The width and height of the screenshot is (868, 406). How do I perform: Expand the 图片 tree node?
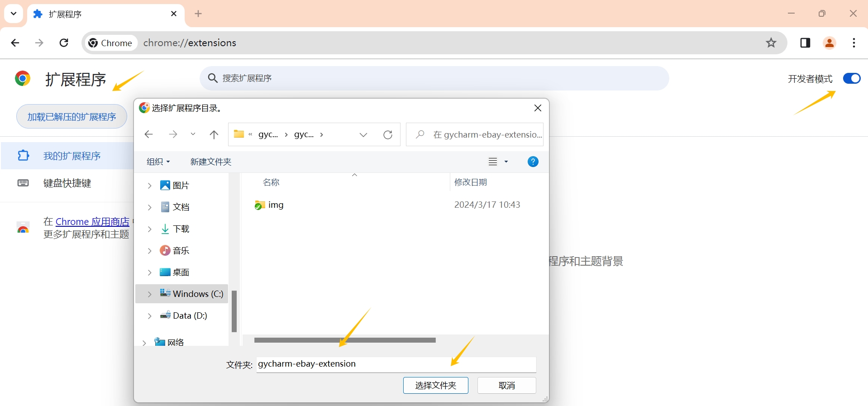149,186
